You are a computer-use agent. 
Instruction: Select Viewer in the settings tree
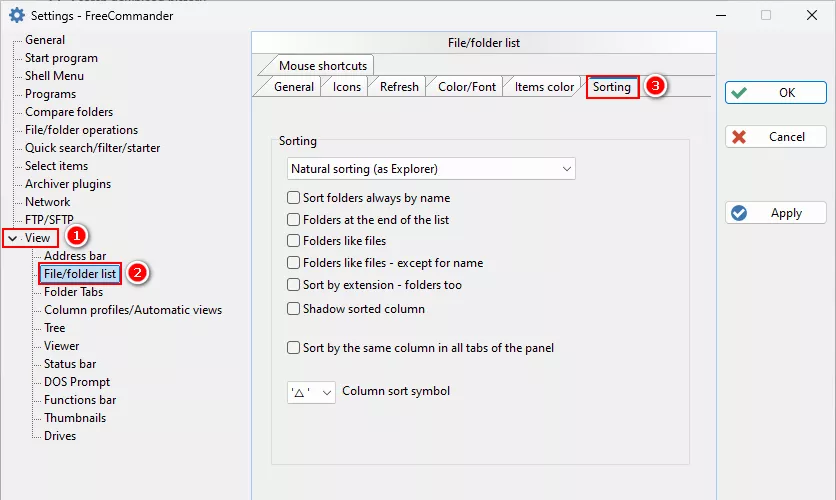tap(61, 346)
